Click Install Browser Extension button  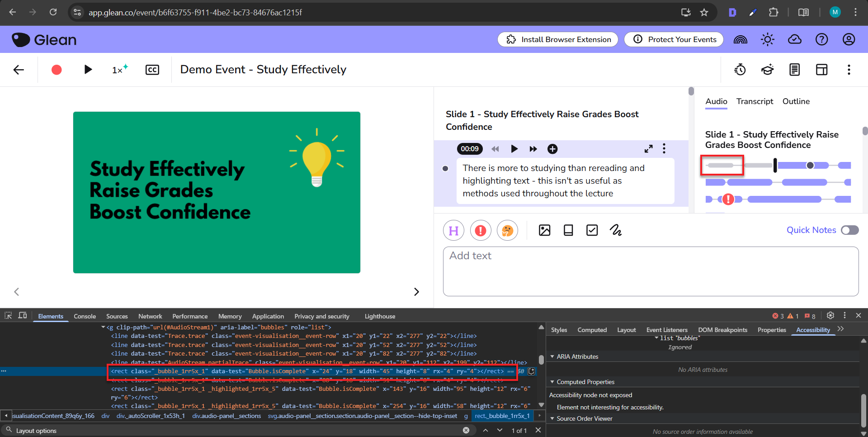(x=558, y=40)
